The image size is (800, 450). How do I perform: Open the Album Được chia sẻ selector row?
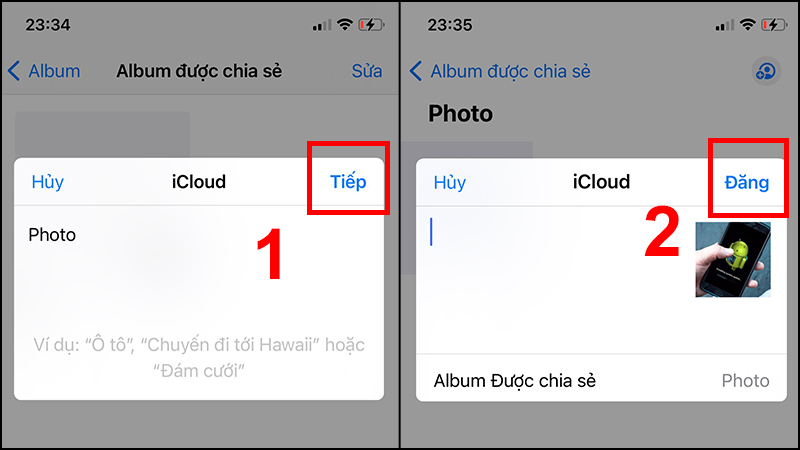pyautogui.click(x=601, y=381)
